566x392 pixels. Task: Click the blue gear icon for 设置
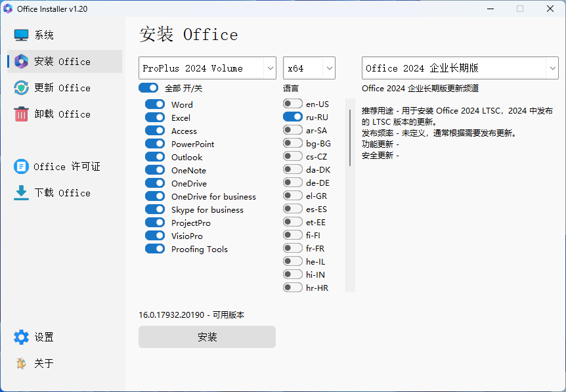(x=21, y=337)
